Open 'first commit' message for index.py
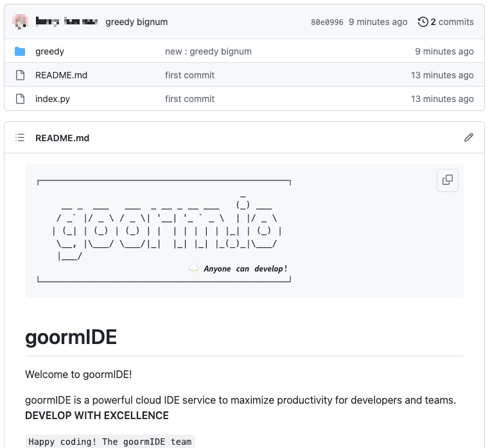The height and width of the screenshot is (448, 490). tap(189, 99)
